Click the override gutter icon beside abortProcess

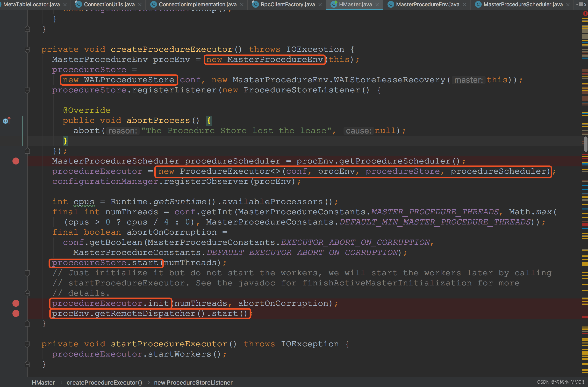6,121
